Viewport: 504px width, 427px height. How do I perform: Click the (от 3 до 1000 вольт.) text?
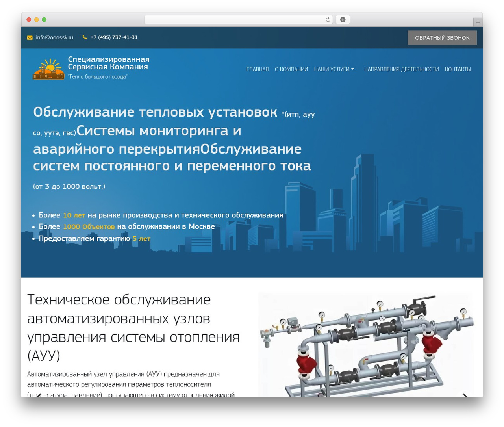(69, 186)
